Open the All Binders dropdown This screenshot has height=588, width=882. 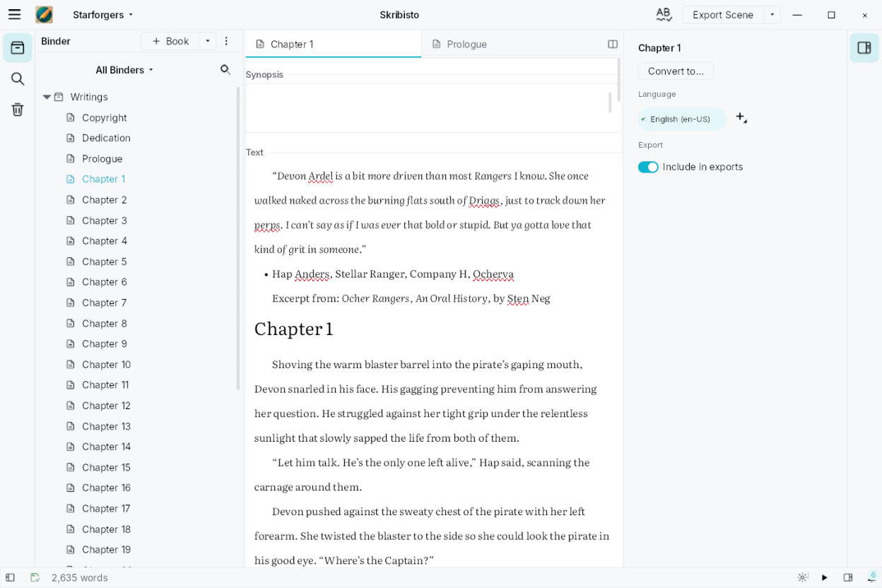pos(124,69)
